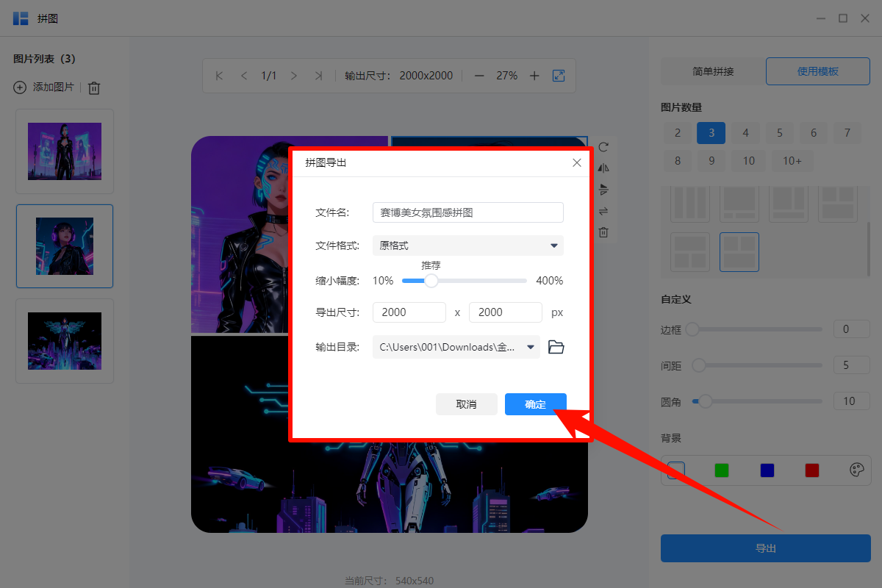Screen dimensions: 882x588
Task: Zoom in with the plus icon
Action: pyautogui.click(x=534, y=75)
